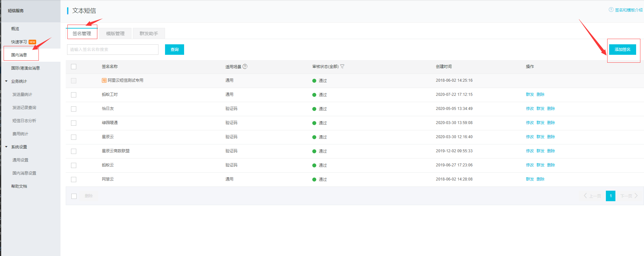Click the 绿园暖通 signature name
Image resolution: width=644 pixels, height=256 pixels.
[x=110, y=123]
